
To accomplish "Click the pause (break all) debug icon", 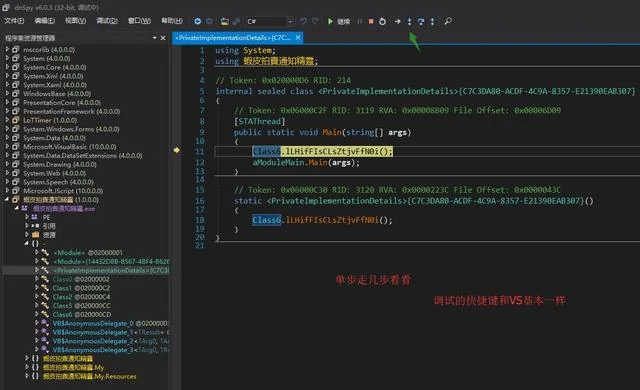I will point(360,21).
